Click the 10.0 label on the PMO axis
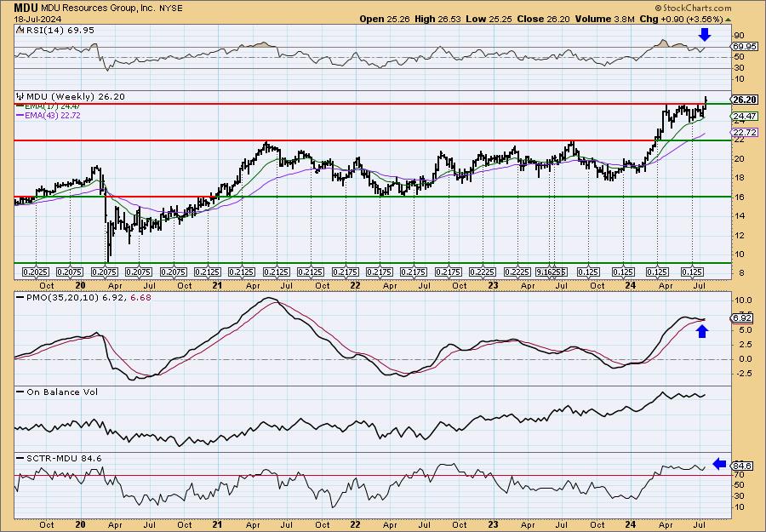Viewport: 766px width, 532px height. 742,300
